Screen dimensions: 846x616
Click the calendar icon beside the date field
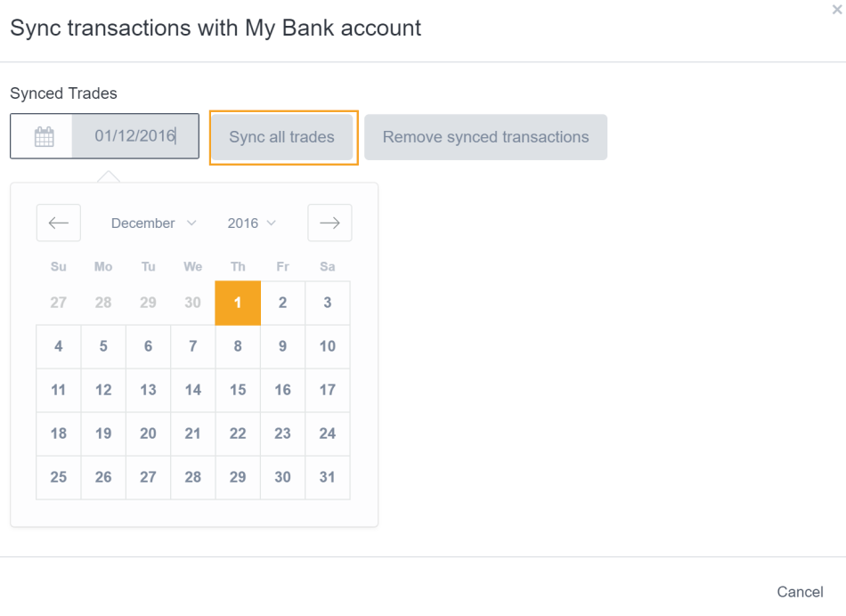pyautogui.click(x=42, y=135)
